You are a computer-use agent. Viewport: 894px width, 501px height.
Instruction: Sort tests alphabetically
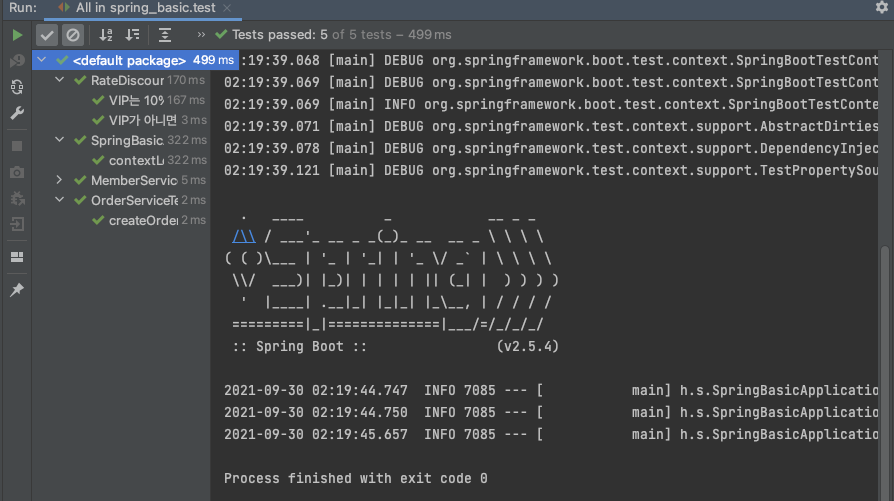[x=106, y=35]
